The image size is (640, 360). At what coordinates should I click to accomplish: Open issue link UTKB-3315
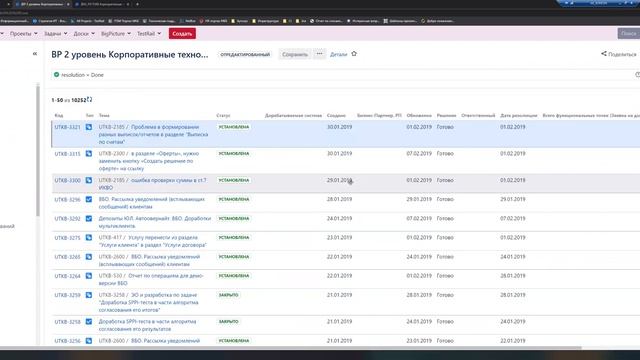[x=67, y=153]
